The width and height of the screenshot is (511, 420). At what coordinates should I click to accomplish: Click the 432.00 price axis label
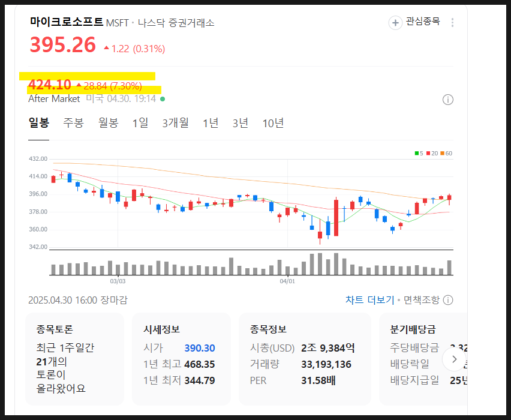tap(38, 159)
